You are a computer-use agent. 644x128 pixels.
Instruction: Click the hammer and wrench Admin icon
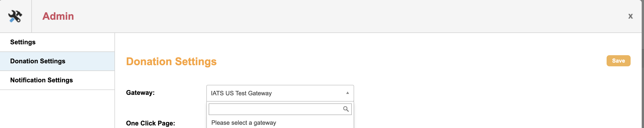point(15,16)
